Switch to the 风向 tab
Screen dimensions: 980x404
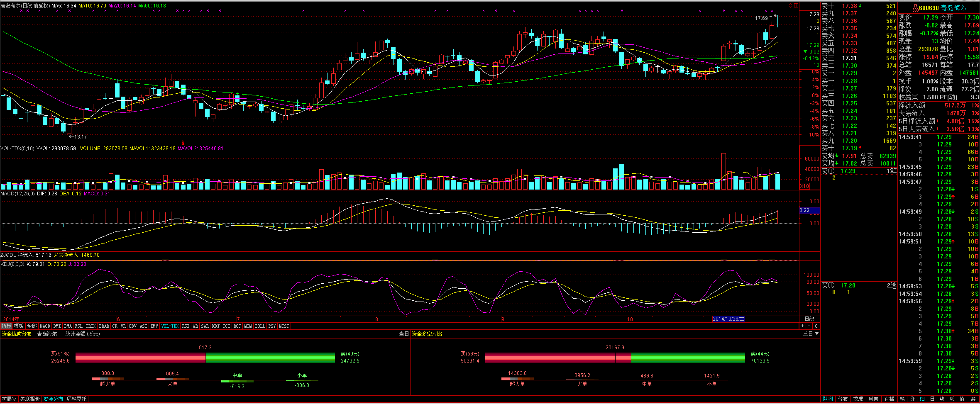tap(874, 399)
